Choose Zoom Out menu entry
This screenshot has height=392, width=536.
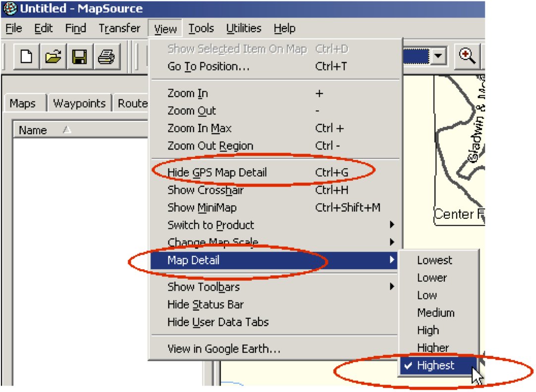(x=275, y=111)
